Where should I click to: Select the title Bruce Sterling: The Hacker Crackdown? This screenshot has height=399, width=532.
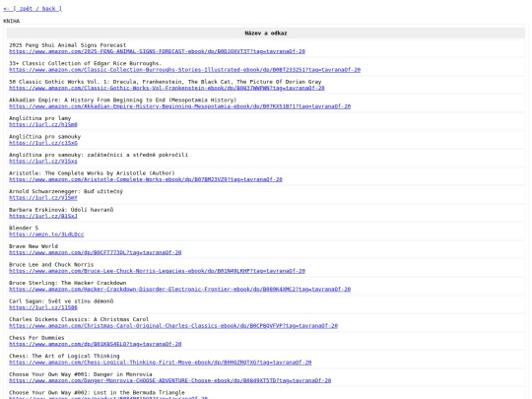[x=68, y=284]
